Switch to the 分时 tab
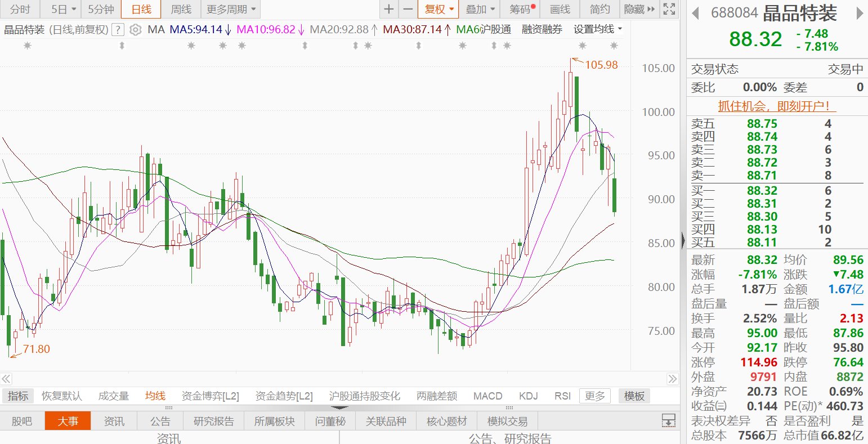 coord(21,9)
